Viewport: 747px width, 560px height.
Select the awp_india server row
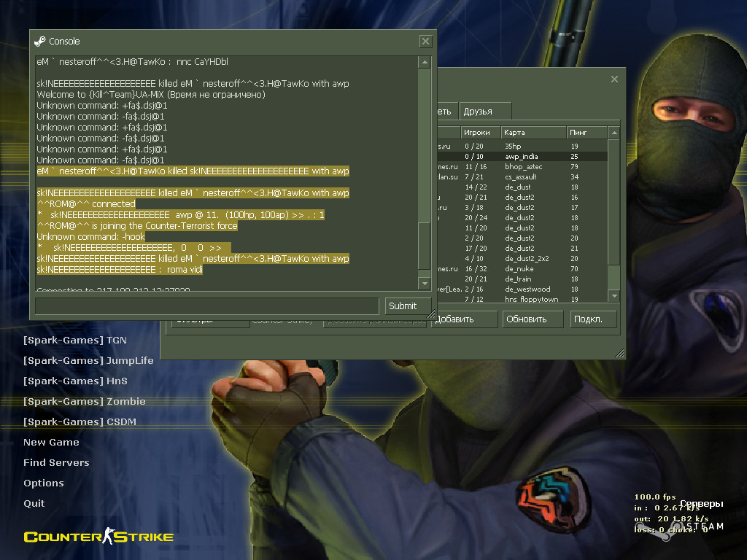tap(522, 156)
